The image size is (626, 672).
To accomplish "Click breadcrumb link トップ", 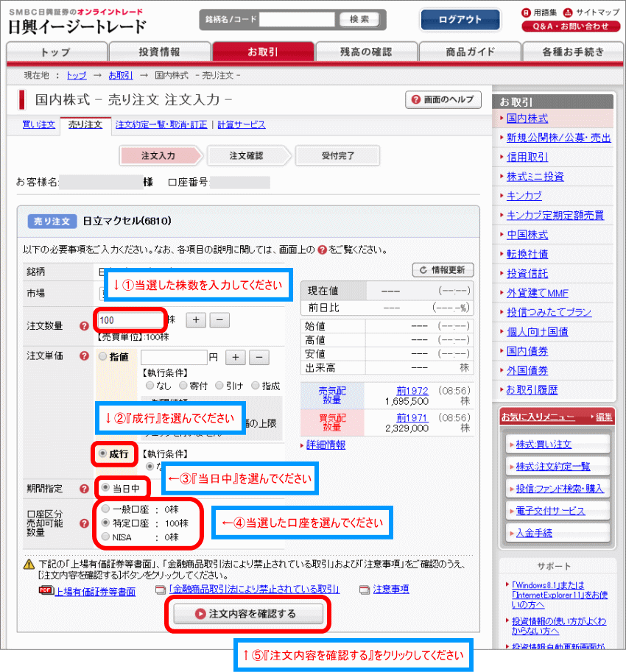I will (x=77, y=75).
